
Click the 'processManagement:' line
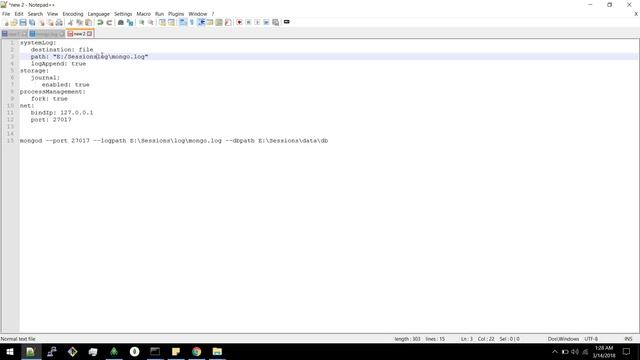[x=53, y=92]
